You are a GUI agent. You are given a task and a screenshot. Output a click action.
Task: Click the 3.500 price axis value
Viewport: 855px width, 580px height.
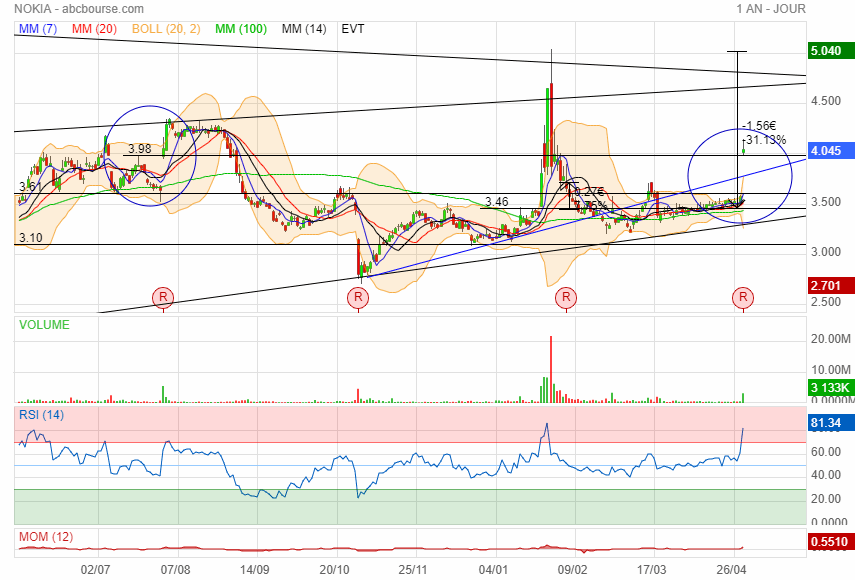click(x=826, y=202)
